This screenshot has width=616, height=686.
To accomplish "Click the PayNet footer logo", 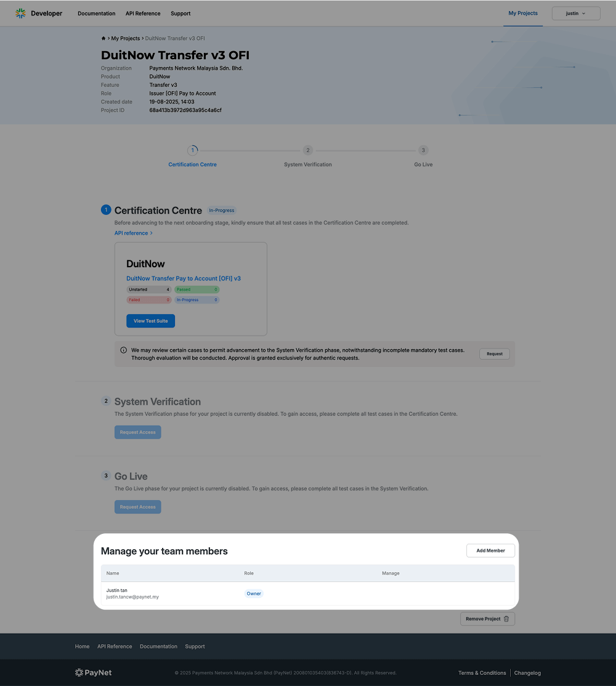I will coord(93,672).
